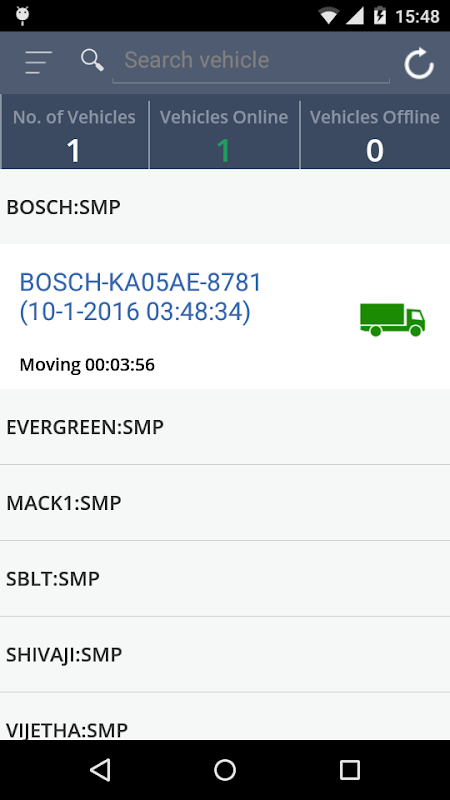
Task: Tap the Wi-Fi status icon
Action: pos(329,16)
